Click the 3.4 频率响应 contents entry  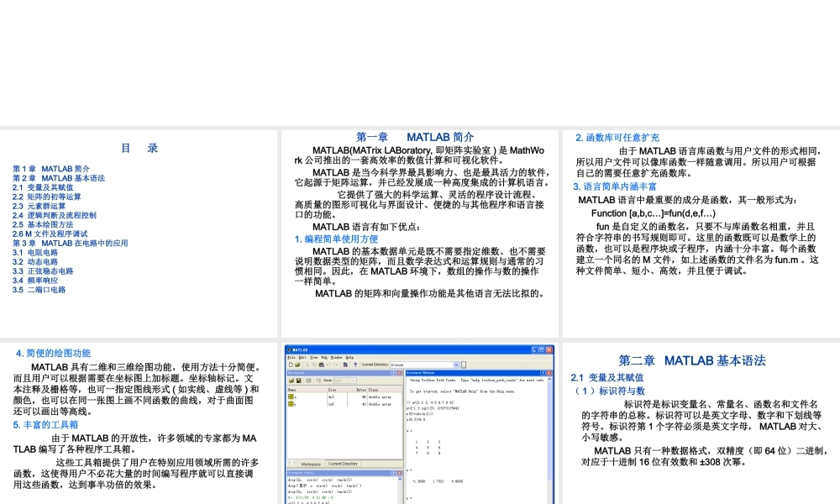click(35, 280)
